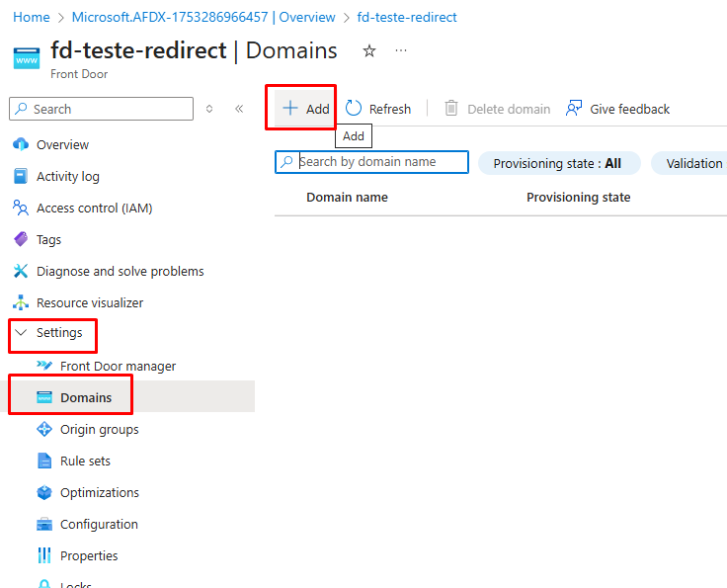Click the Refresh button label
The image size is (727, 588).
[x=390, y=109]
